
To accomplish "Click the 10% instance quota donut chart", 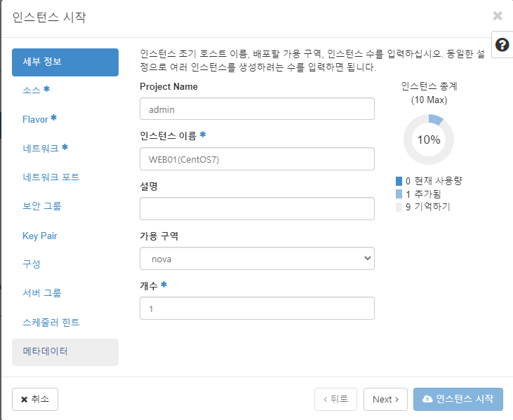I will click(x=429, y=140).
